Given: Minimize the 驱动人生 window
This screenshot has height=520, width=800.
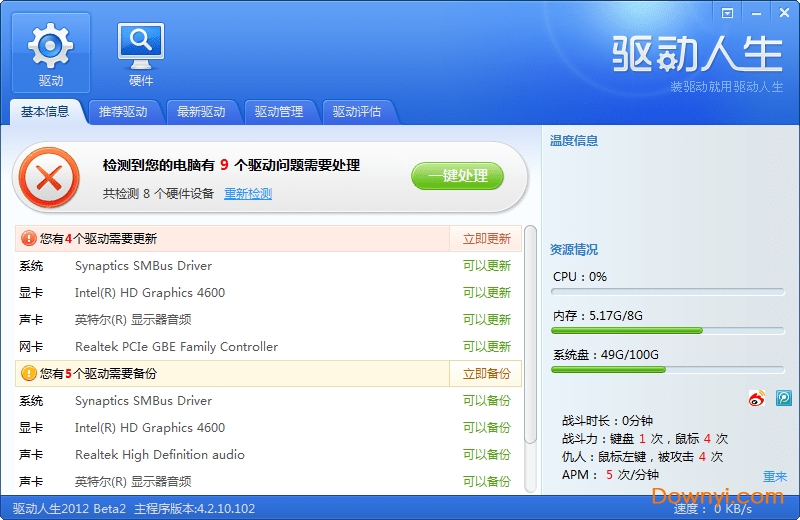Looking at the screenshot, I should click(756, 13).
